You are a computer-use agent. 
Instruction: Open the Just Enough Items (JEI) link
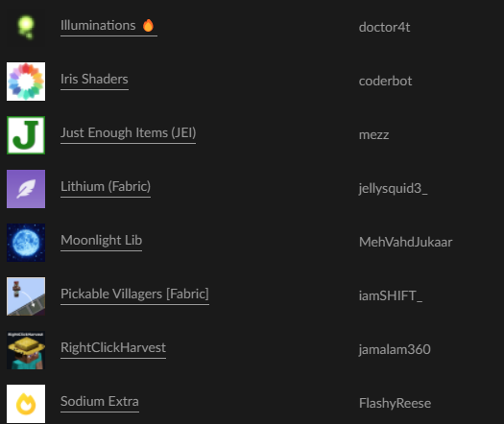click(x=129, y=132)
